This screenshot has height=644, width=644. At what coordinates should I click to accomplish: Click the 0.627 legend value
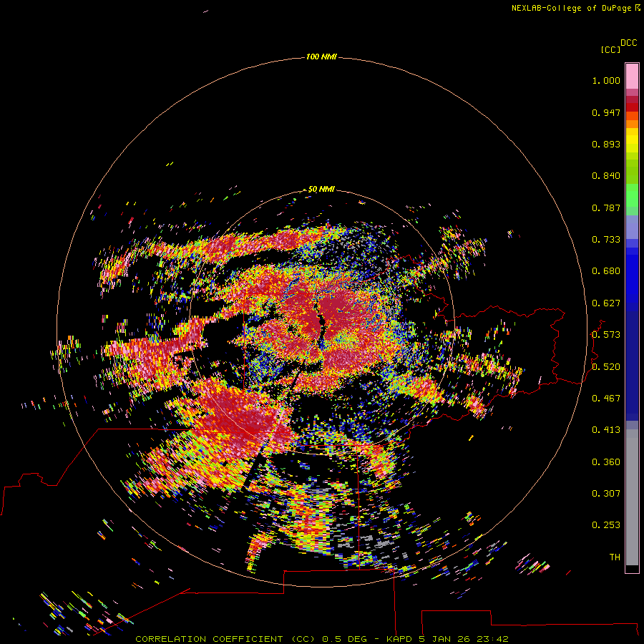point(606,303)
